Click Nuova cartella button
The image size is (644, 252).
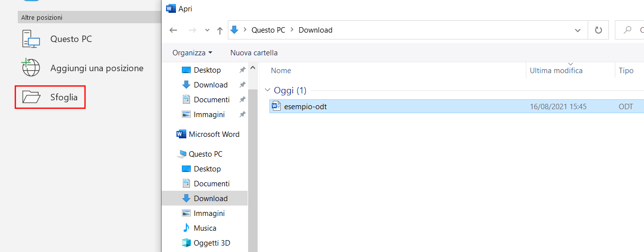[x=254, y=53]
